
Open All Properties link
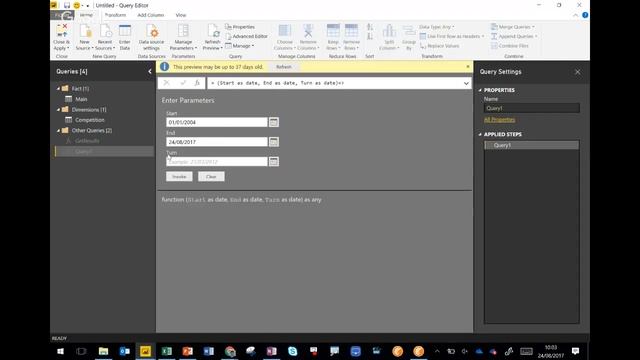[x=499, y=120]
